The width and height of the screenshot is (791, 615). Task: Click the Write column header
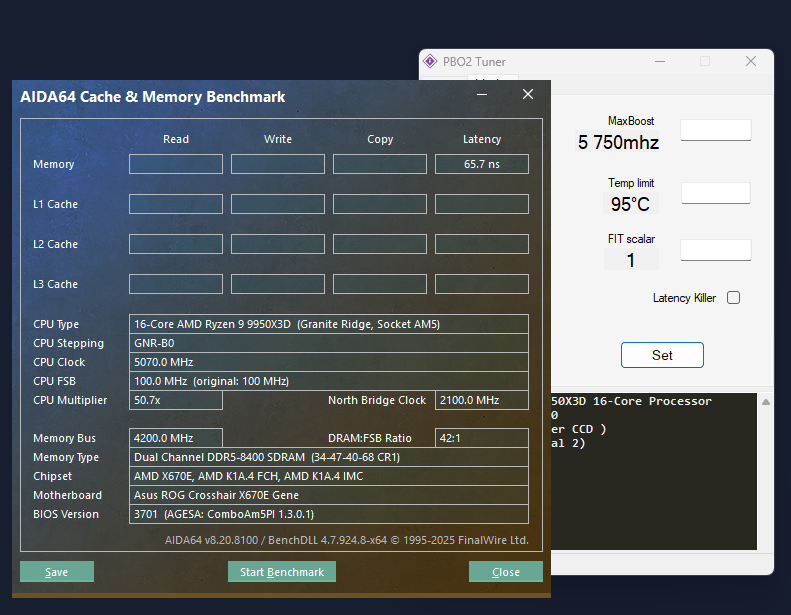pyautogui.click(x=277, y=139)
